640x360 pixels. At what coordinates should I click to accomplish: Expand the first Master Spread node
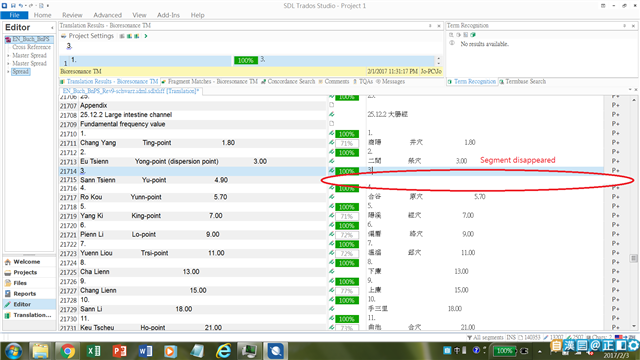[8, 56]
